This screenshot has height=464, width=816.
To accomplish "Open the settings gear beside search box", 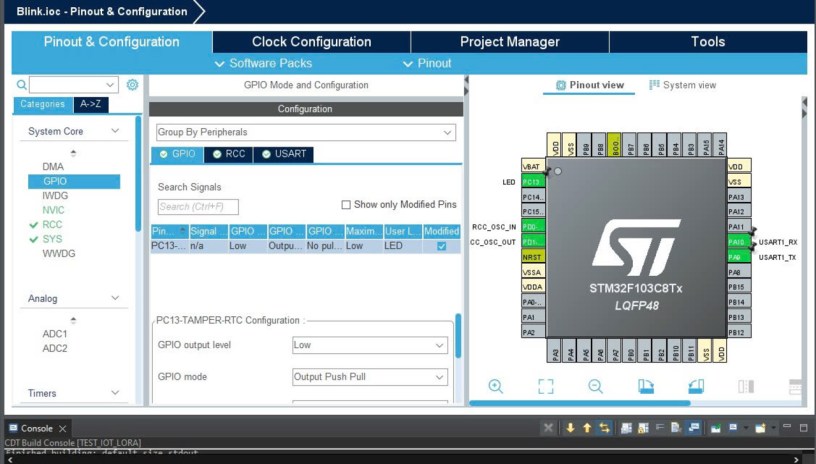I will [132, 85].
